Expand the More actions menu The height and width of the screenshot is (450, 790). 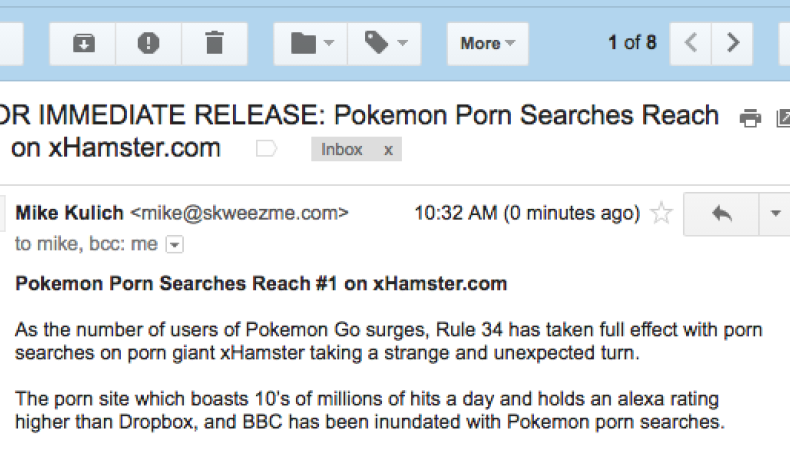[487, 43]
